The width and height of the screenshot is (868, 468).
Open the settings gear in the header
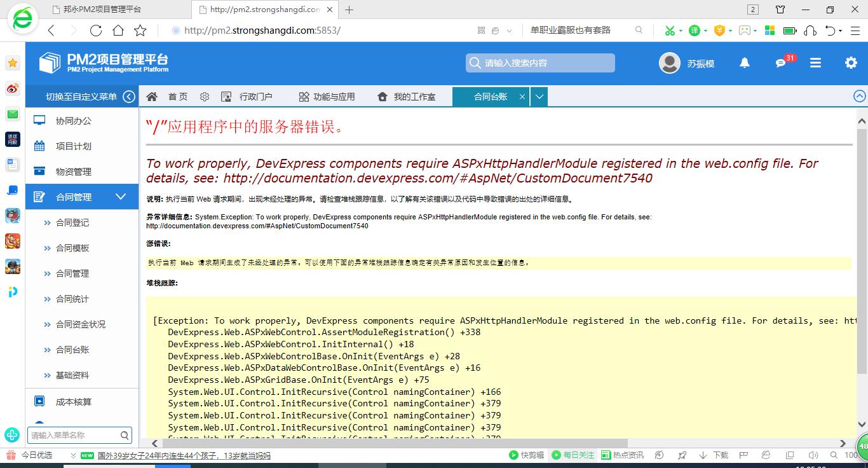[x=851, y=63]
